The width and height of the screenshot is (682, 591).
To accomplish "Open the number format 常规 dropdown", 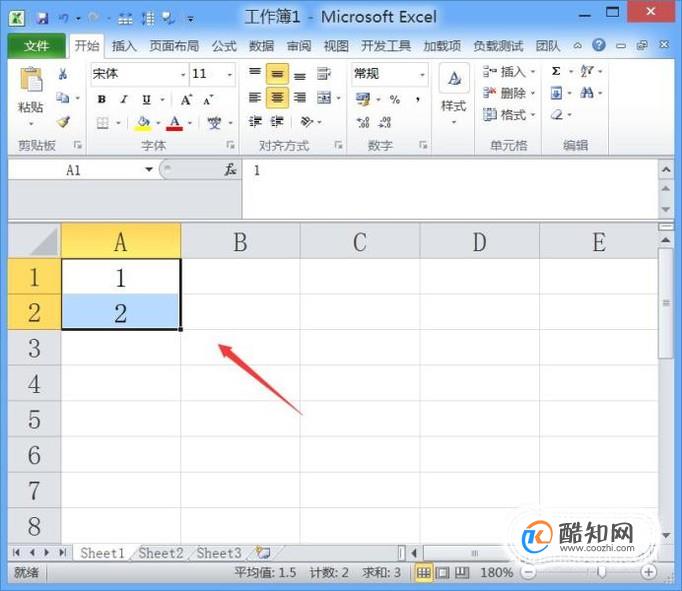I will coord(422,74).
